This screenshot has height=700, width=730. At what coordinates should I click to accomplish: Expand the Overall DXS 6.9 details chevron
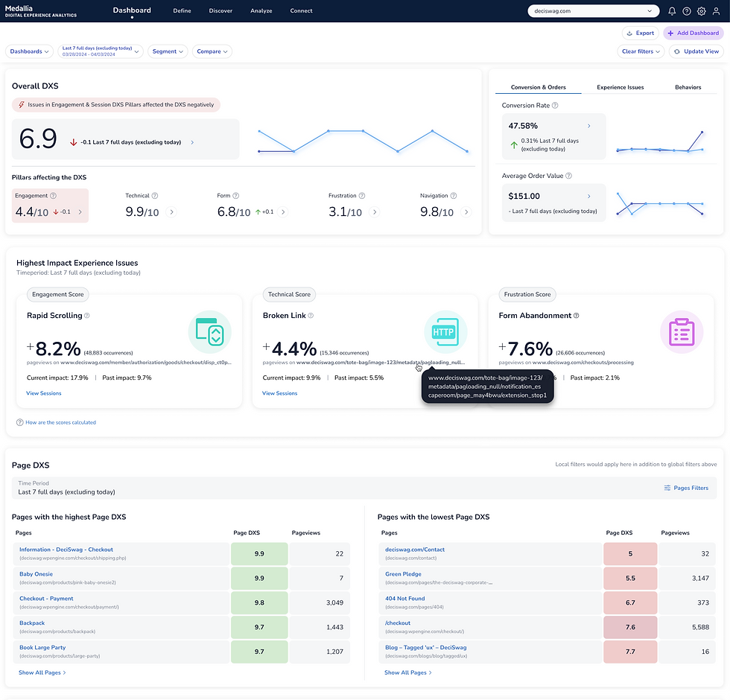pyautogui.click(x=192, y=142)
